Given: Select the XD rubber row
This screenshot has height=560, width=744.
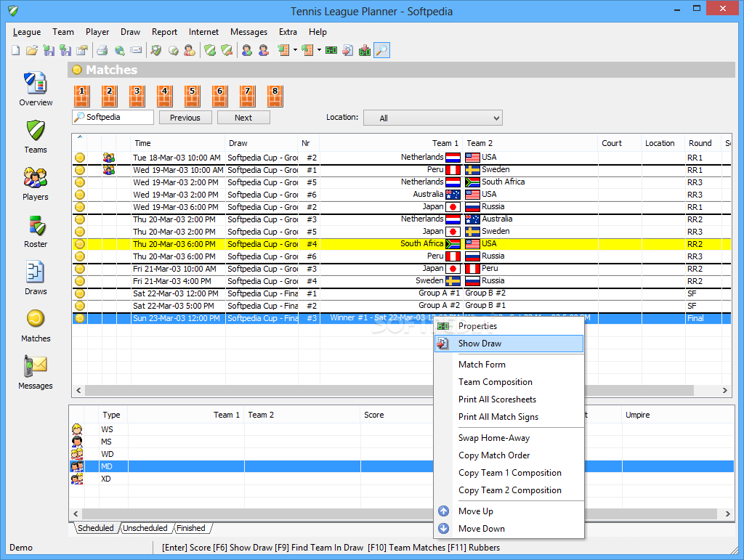Looking at the screenshot, I should pyautogui.click(x=401, y=479).
